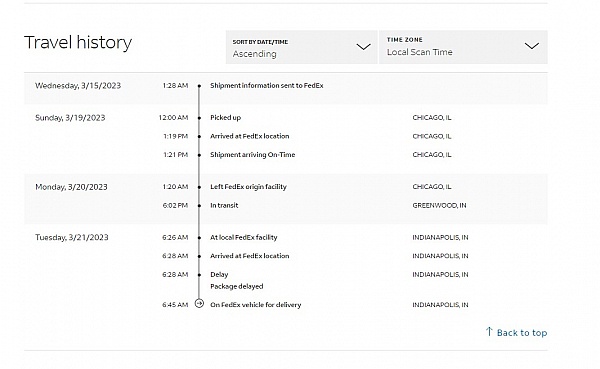Click the Back to top link
The image size is (600, 369).
tap(522, 333)
